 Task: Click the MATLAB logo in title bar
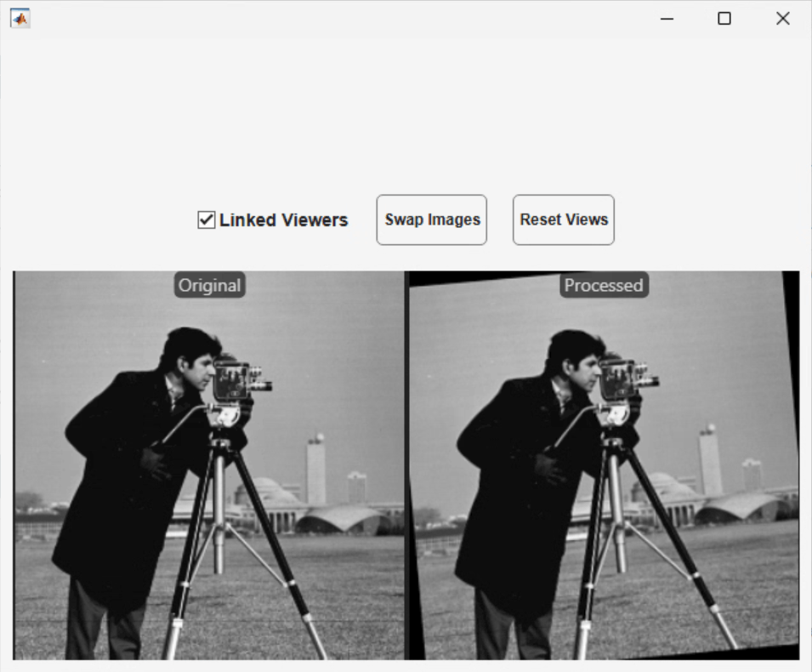20,19
